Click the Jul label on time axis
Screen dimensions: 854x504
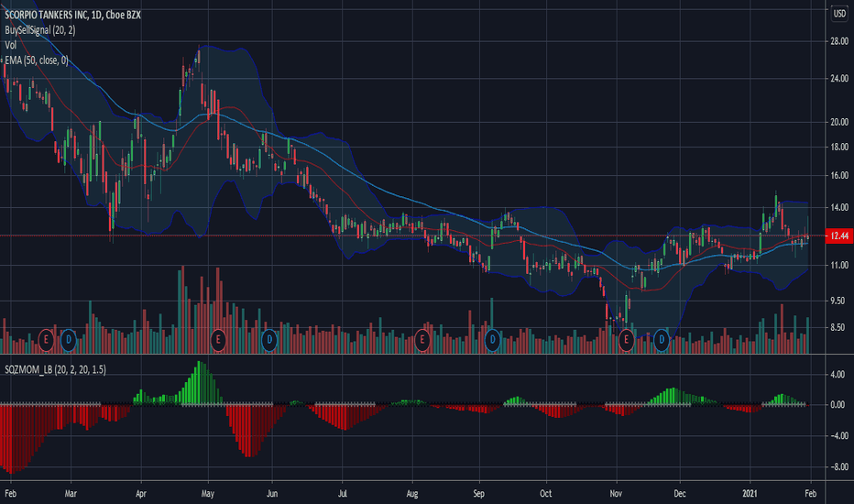point(342,494)
